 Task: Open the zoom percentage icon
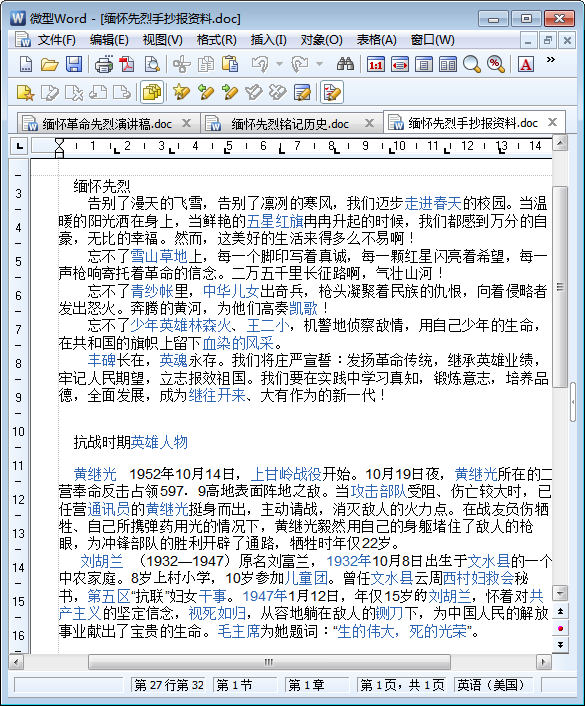point(496,64)
